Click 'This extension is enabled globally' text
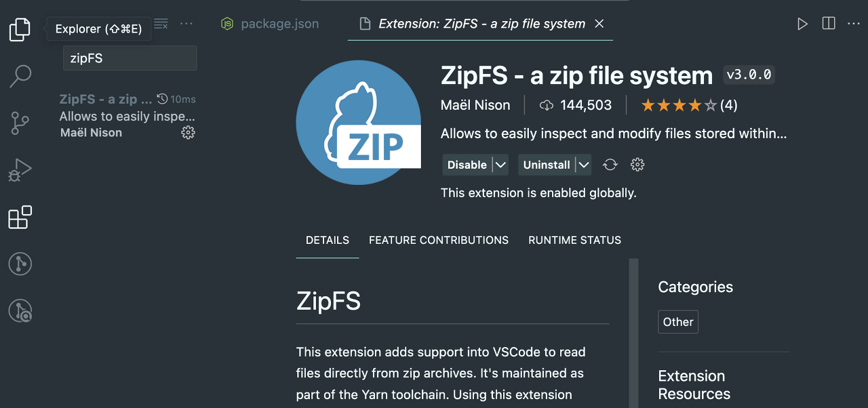The image size is (868, 408). tap(538, 193)
